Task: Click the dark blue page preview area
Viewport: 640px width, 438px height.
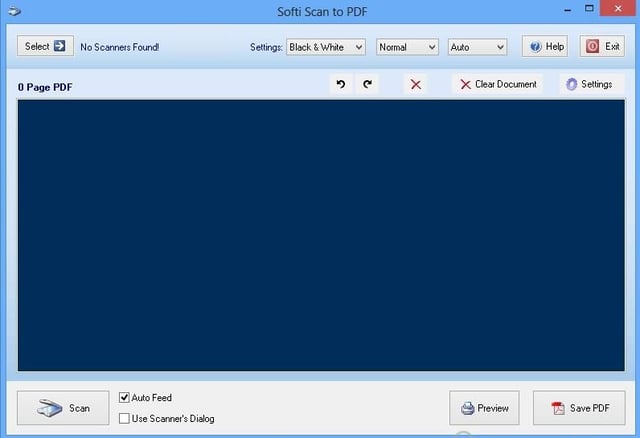Action: [x=321, y=236]
